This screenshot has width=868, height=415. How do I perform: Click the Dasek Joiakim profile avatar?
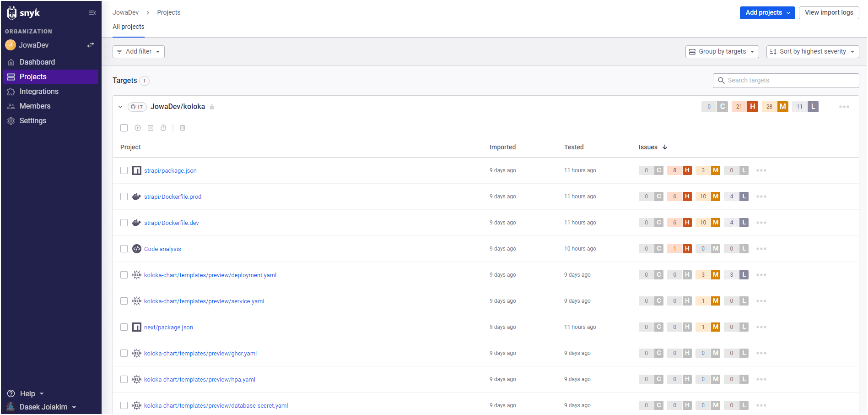[x=11, y=407]
